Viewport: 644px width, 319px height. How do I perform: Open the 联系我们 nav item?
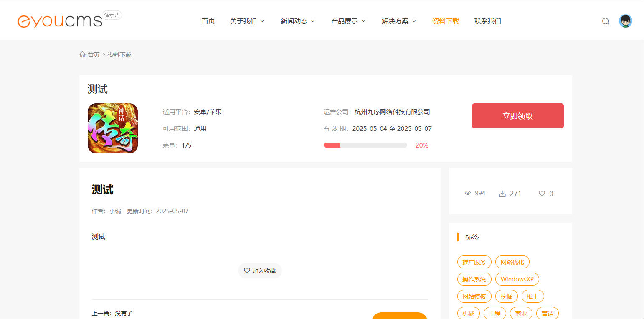click(488, 21)
